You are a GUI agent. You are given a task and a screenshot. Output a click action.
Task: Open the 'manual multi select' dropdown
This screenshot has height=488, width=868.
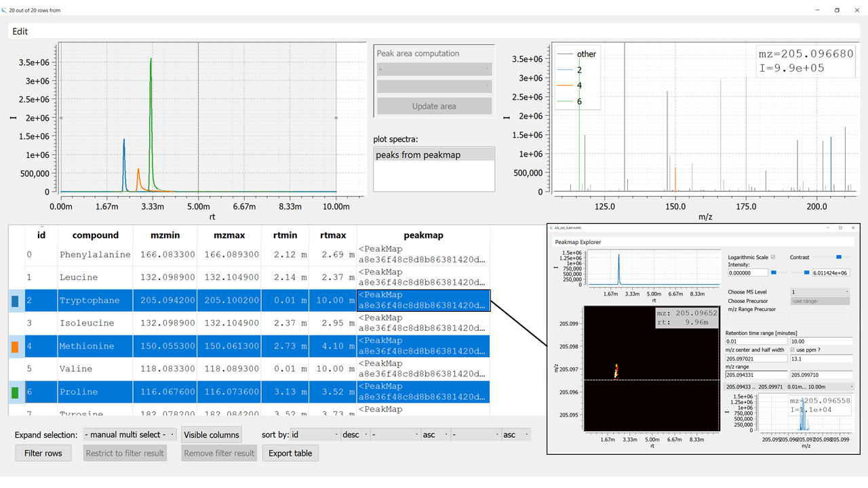(130, 434)
